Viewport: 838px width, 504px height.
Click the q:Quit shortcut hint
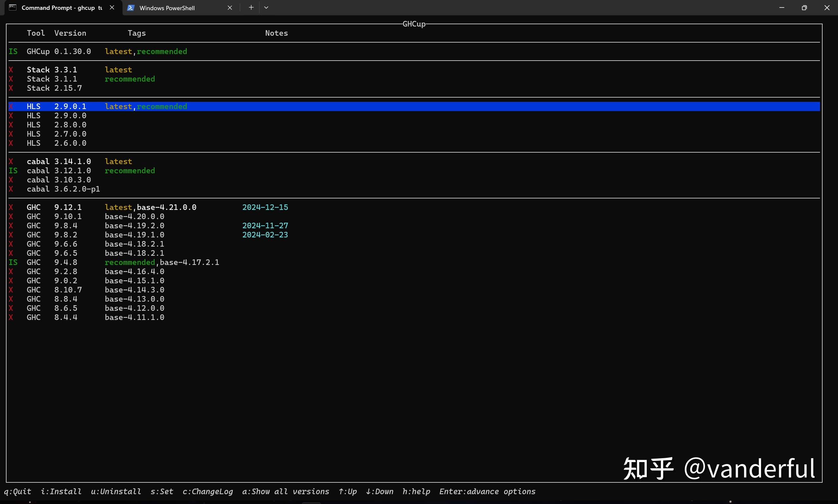click(18, 492)
